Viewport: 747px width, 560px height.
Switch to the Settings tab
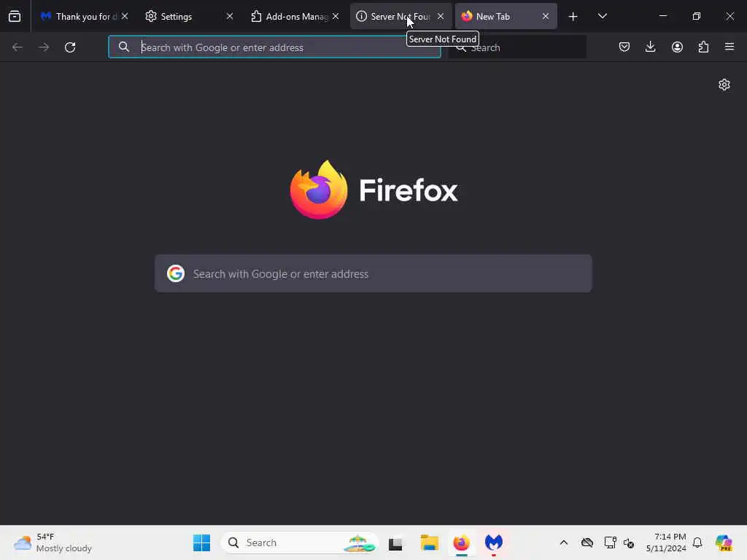[x=189, y=17]
